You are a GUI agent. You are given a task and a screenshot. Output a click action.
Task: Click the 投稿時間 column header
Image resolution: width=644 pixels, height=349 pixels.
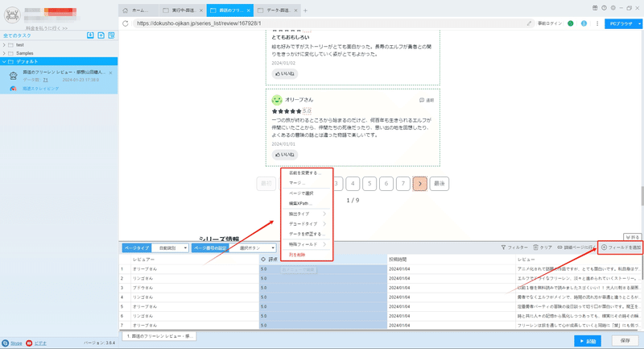(452, 260)
